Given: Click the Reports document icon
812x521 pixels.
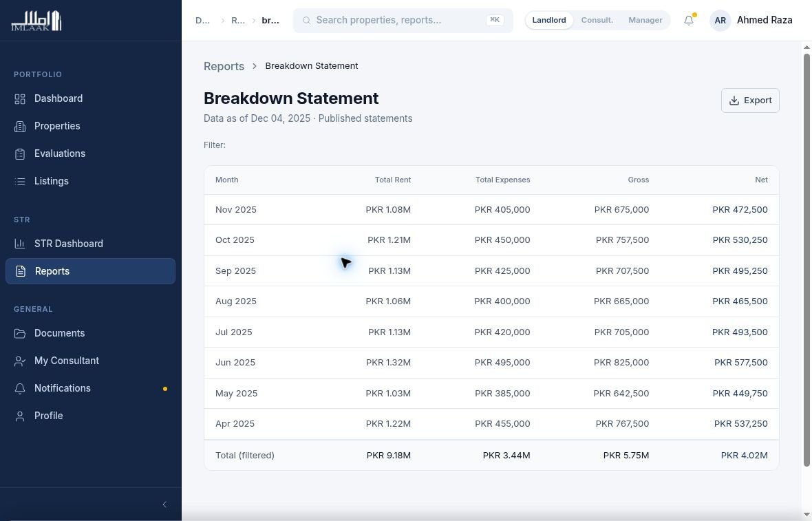Looking at the screenshot, I should [20, 271].
